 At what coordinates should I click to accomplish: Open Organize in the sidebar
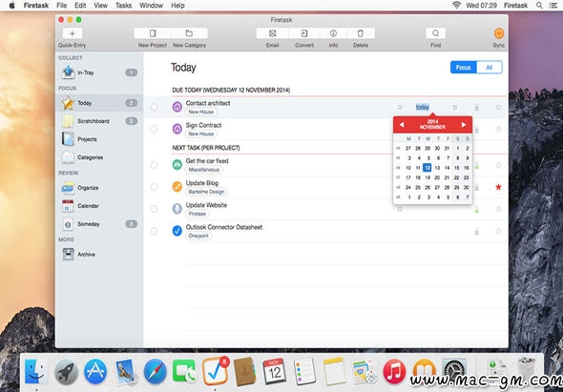coord(99,187)
